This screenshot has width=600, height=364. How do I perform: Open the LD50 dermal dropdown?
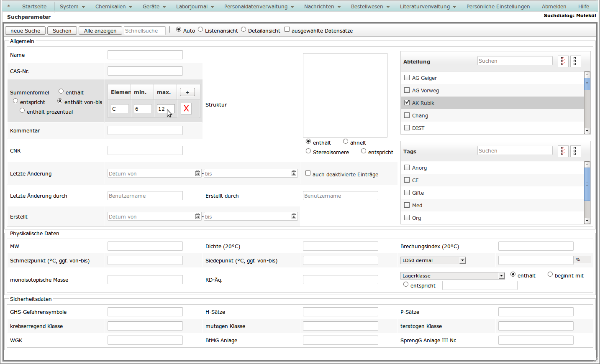[462, 260]
